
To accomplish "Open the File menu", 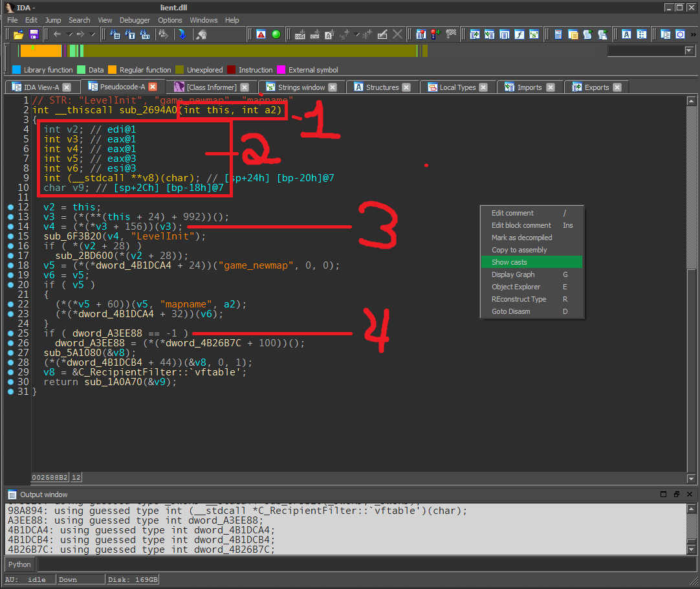I will tap(12, 20).
